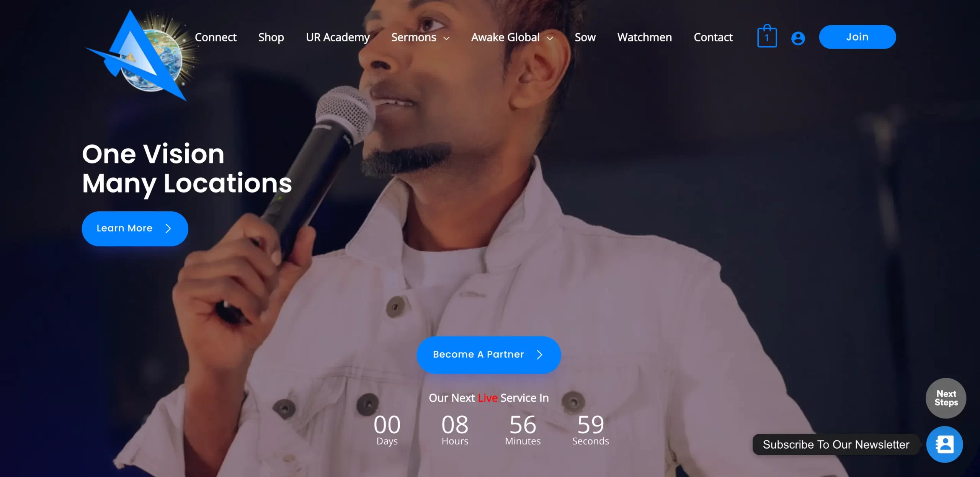Click the countdown timer hours value
The image size is (980, 477).
pos(455,424)
